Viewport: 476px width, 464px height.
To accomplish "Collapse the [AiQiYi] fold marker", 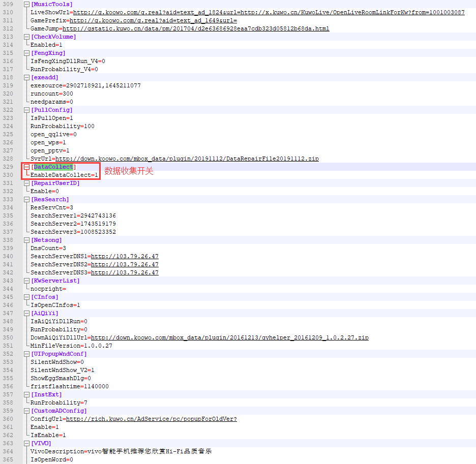I will pos(26,313).
